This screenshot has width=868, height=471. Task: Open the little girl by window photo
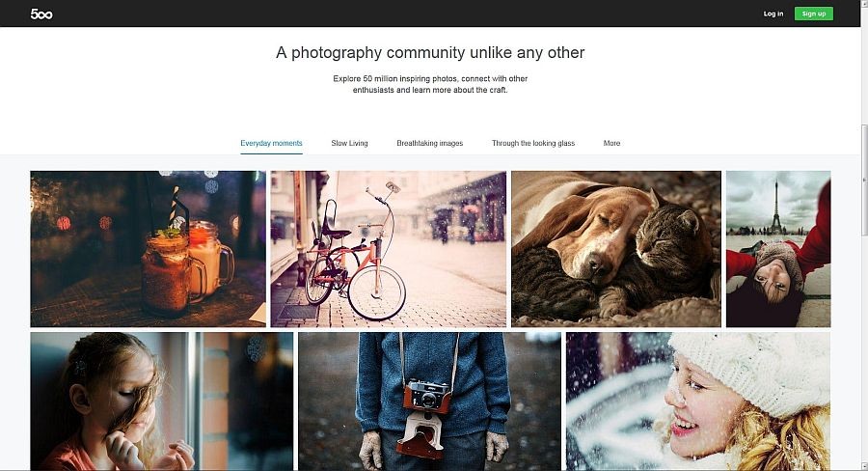click(x=162, y=402)
